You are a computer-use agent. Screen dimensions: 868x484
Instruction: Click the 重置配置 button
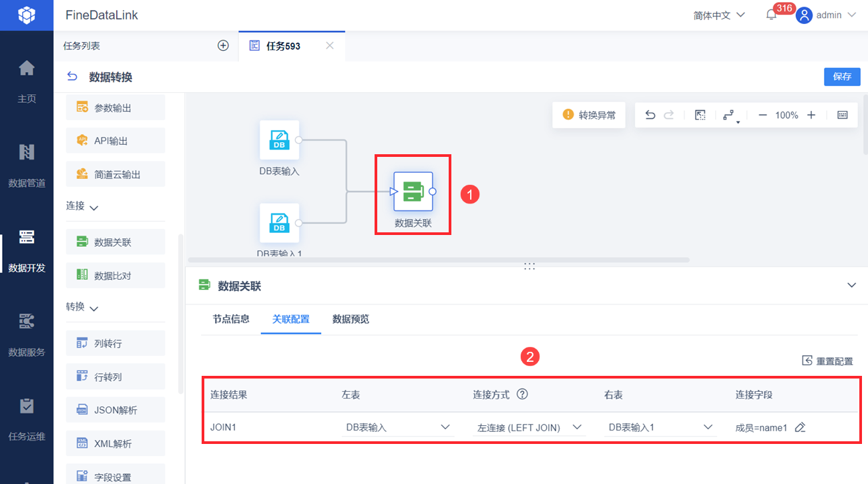(x=827, y=361)
